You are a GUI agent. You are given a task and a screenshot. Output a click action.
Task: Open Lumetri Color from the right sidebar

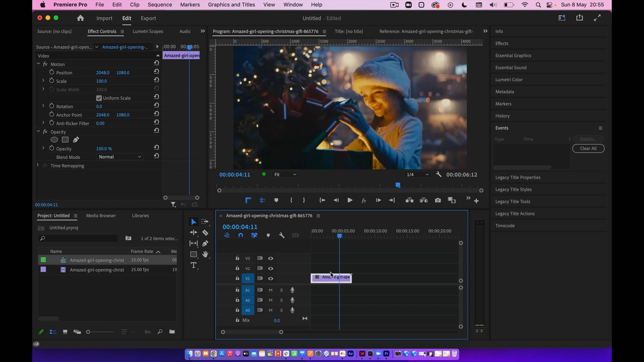click(508, 79)
